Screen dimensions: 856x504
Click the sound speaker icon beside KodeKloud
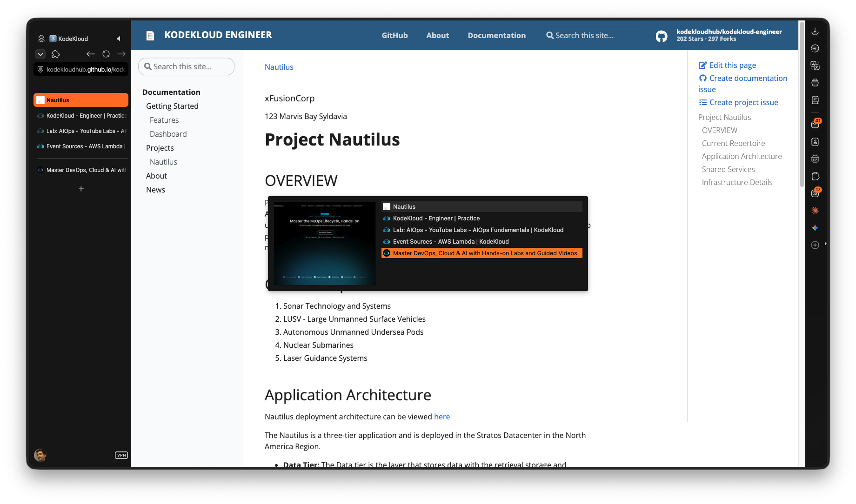coord(119,39)
